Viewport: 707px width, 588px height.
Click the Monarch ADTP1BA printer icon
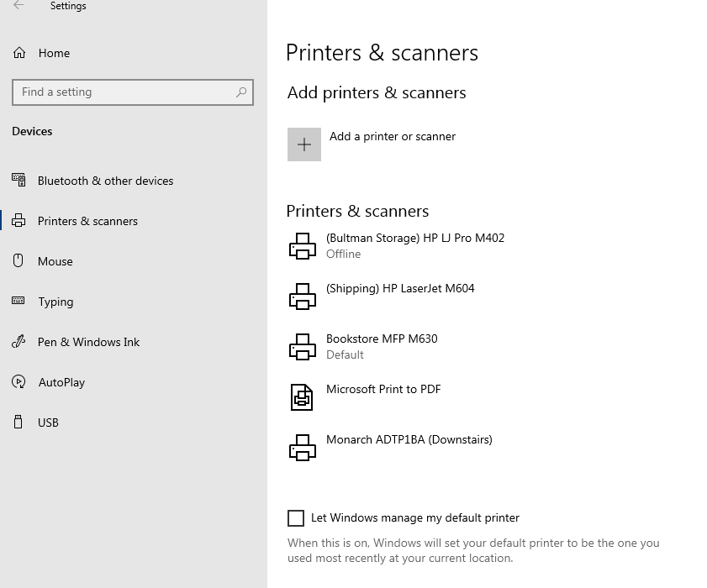point(303,448)
